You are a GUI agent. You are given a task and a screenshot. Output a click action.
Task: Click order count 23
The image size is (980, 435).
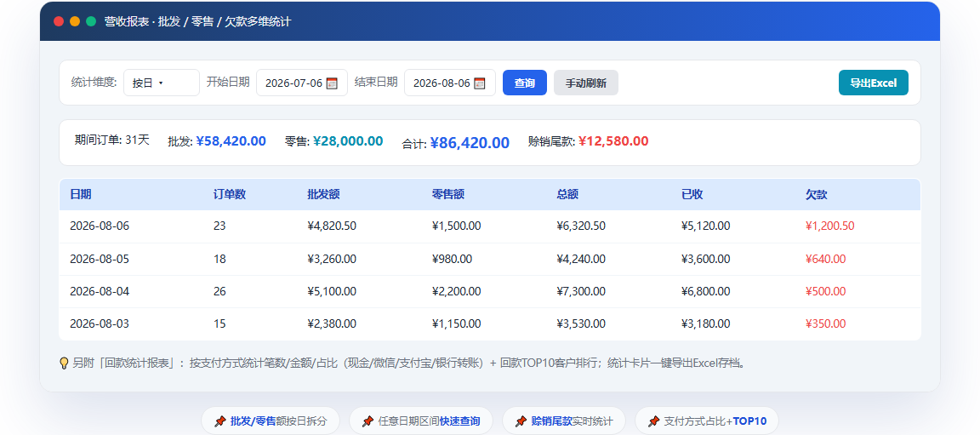pos(219,226)
